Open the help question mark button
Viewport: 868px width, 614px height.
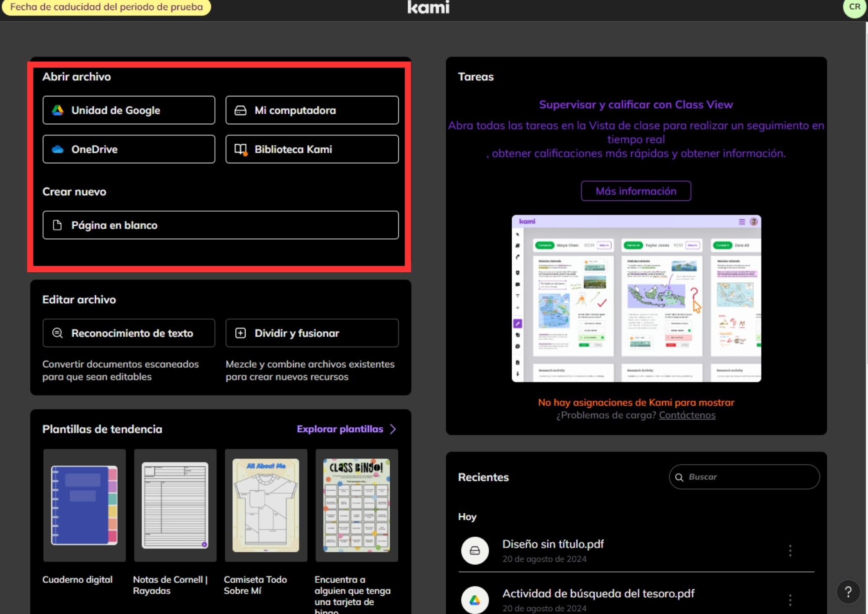click(x=848, y=591)
